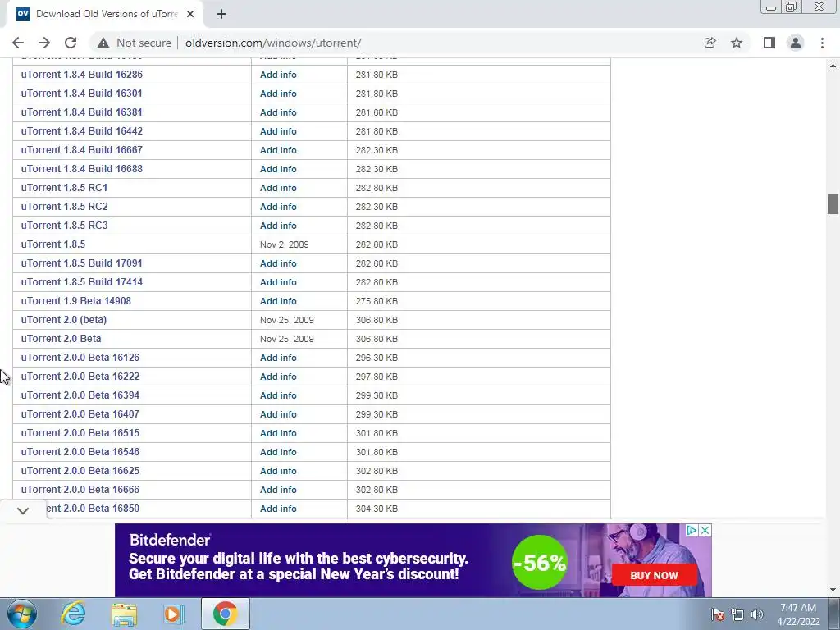This screenshot has height=630, width=840.
Task: Open uTorrent 2.0 Beta link
Action: [61, 339]
